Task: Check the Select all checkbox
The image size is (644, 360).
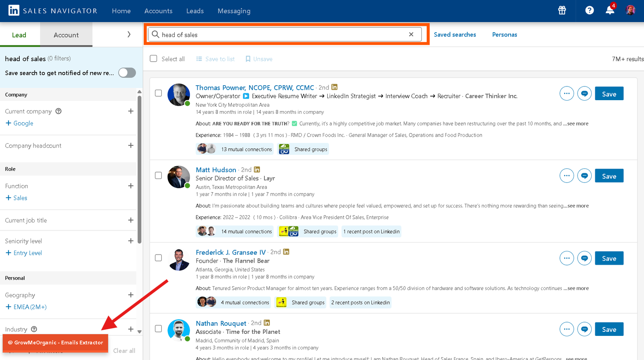Action: (x=153, y=59)
